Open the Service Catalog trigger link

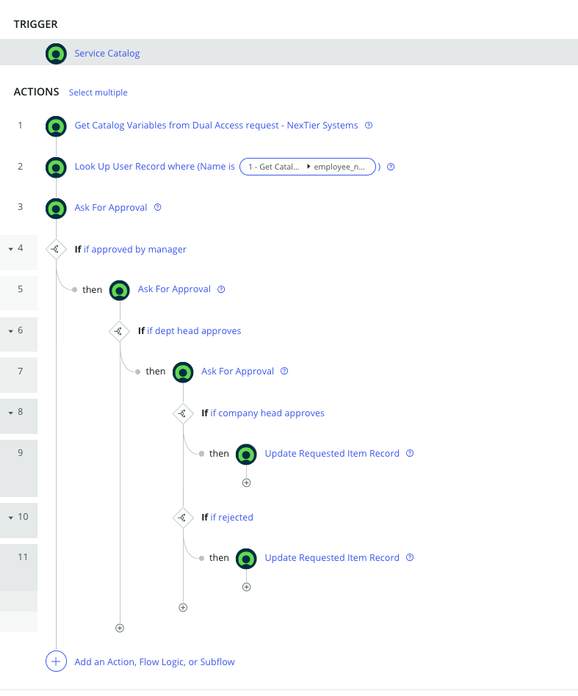tap(107, 53)
